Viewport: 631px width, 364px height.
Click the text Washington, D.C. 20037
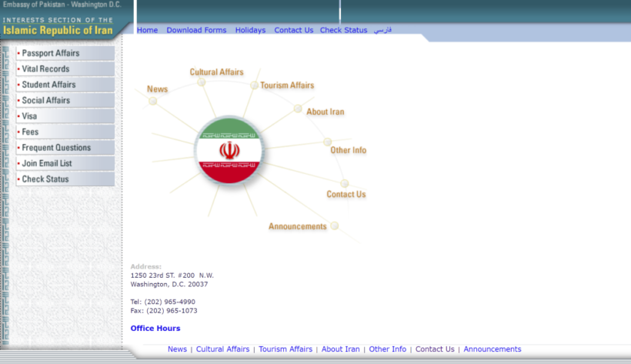coord(169,284)
